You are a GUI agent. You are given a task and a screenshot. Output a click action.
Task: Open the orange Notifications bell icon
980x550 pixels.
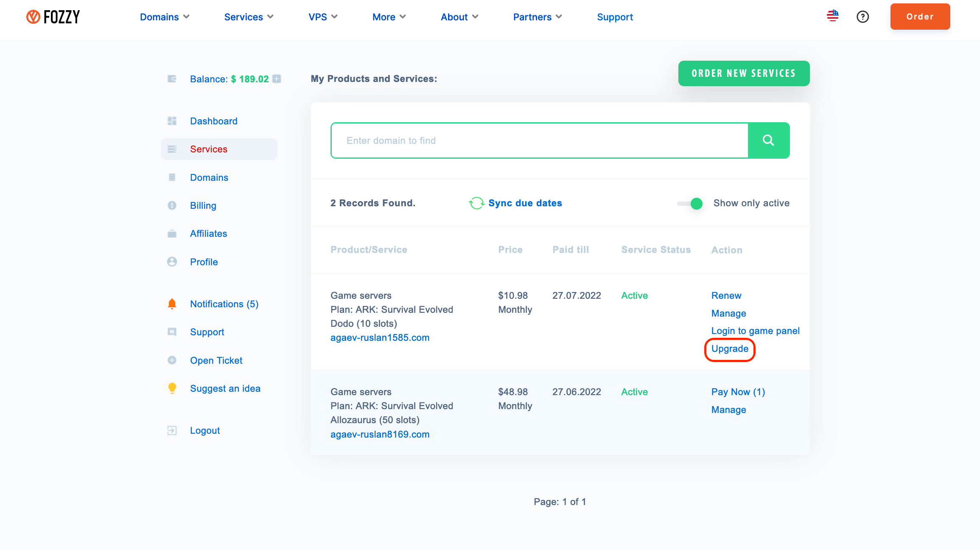(x=172, y=304)
